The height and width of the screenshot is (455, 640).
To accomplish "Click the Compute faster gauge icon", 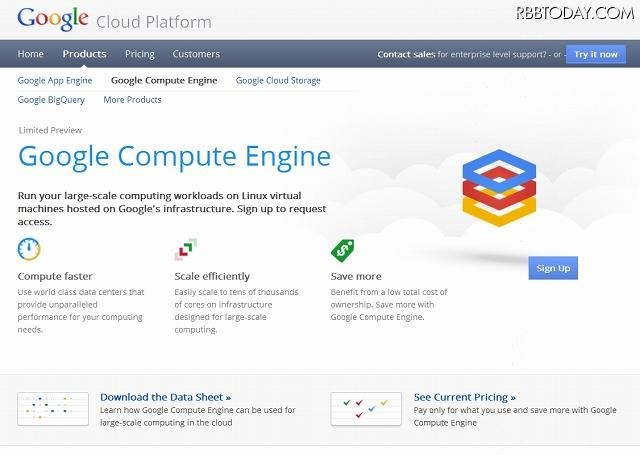I will [29, 249].
